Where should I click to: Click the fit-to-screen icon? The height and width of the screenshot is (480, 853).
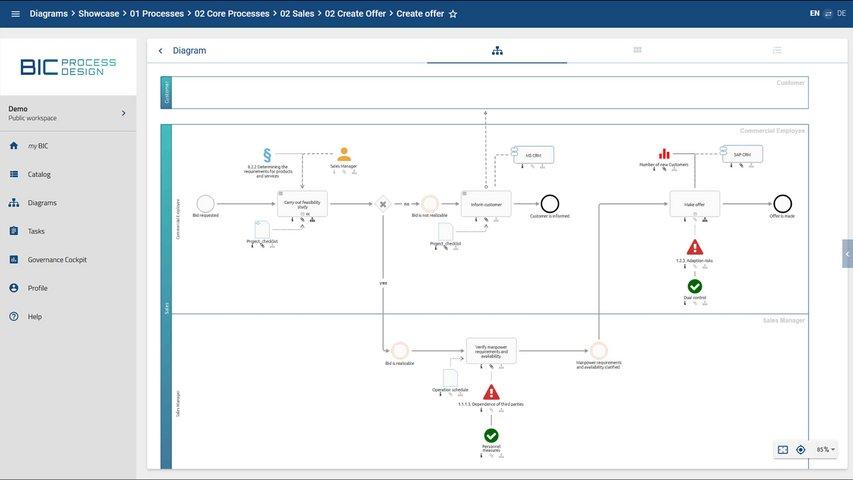click(783, 450)
